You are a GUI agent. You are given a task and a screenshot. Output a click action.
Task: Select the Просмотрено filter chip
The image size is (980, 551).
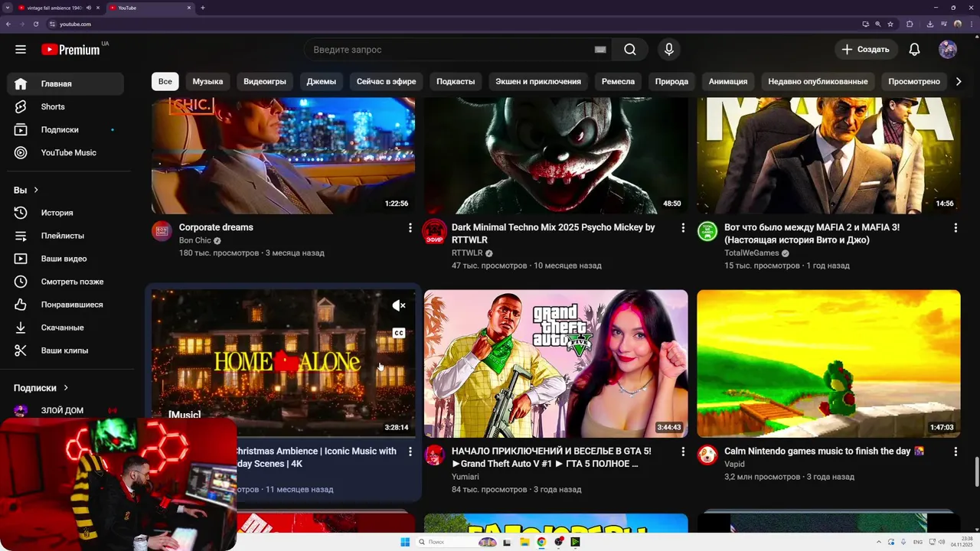coord(914,81)
